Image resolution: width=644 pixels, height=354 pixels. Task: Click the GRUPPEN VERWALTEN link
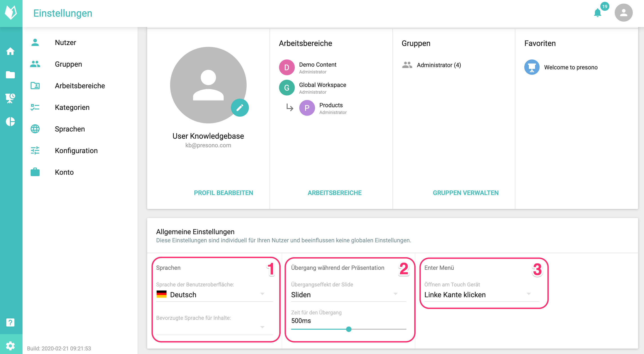click(x=465, y=193)
